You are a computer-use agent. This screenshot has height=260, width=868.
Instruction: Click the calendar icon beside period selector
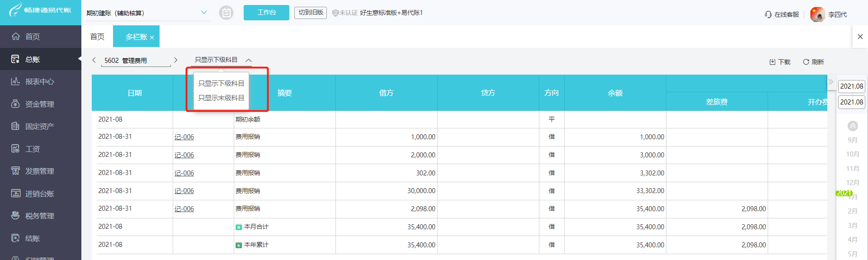(226, 13)
